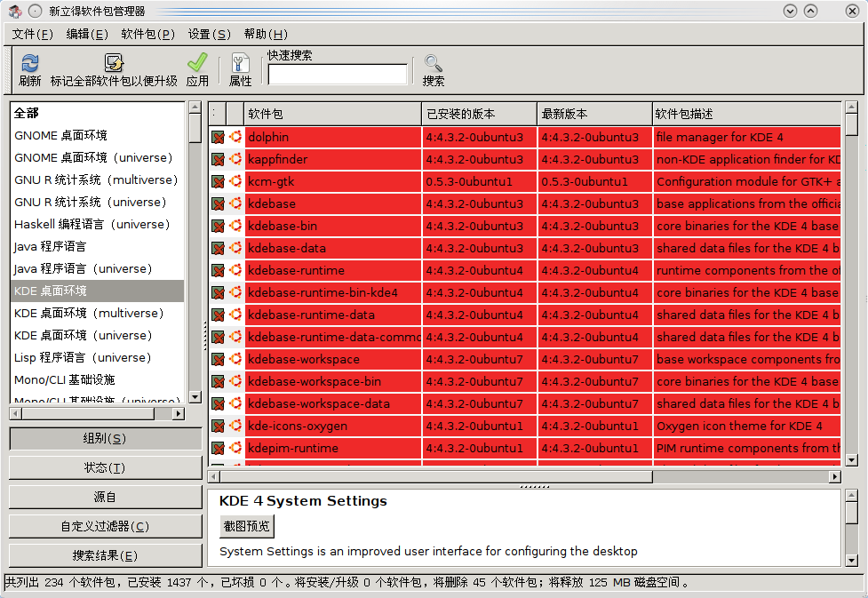Click the mark all upgrades (标记全部软件包以便升级) icon

coord(114,63)
